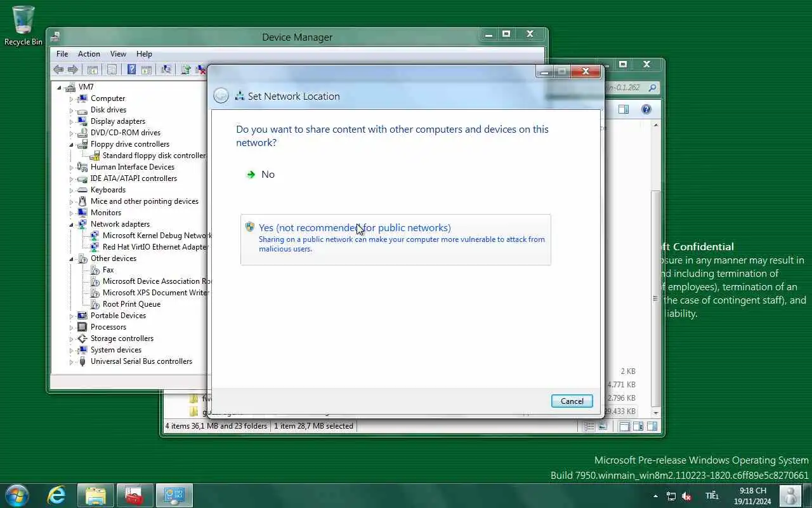Select Microsoft Kernel Debug Network adapter

point(157,236)
